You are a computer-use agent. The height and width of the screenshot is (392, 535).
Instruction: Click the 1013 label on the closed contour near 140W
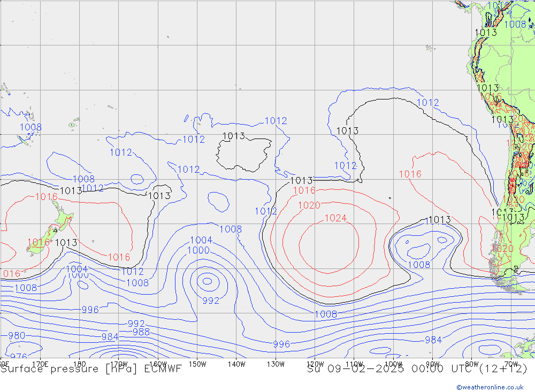click(x=234, y=136)
